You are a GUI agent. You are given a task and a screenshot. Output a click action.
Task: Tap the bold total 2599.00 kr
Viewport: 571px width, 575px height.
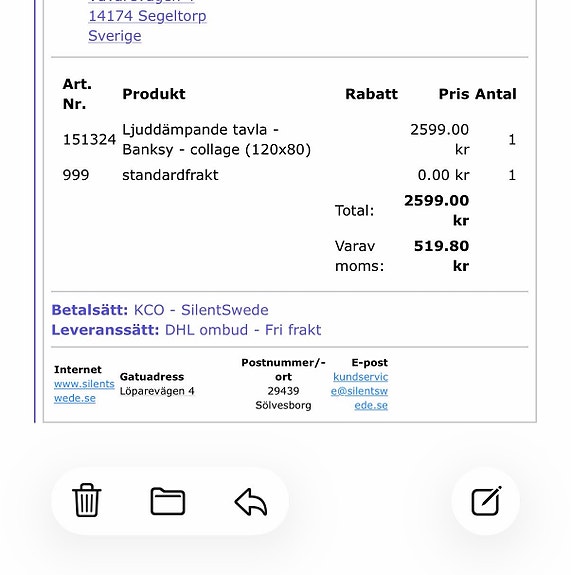437,210
